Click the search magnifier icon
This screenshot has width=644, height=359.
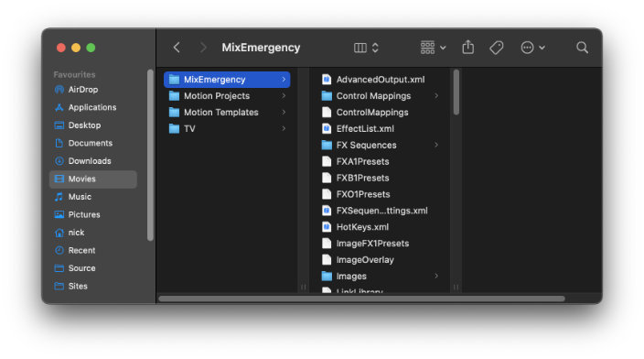pyautogui.click(x=582, y=48)
